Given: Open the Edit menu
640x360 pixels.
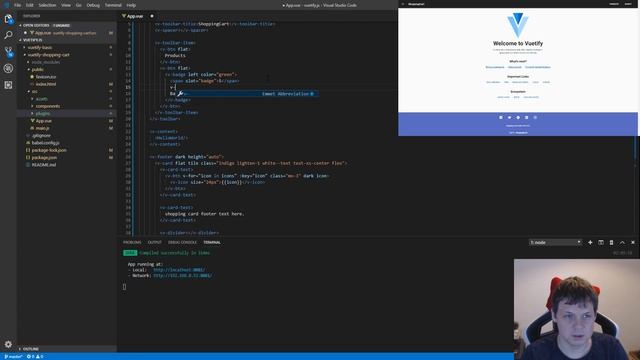Looking at the screenshot, I should (x=30, y=5).
